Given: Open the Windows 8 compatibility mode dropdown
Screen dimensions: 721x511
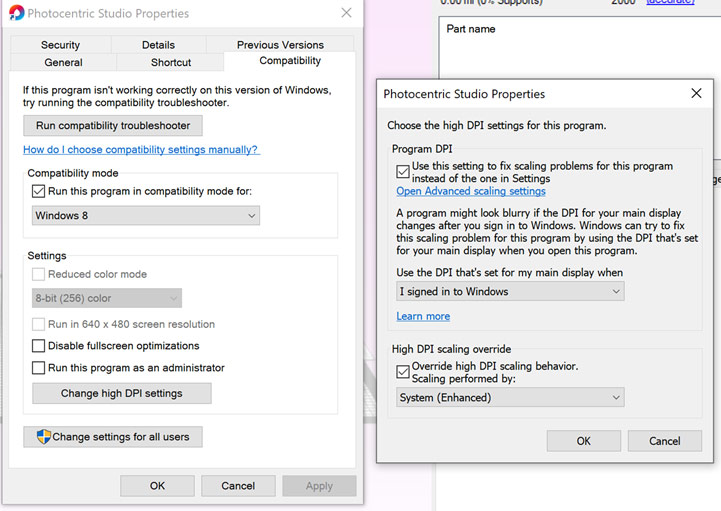Looking at the screenshot, I should click(146, 216).
